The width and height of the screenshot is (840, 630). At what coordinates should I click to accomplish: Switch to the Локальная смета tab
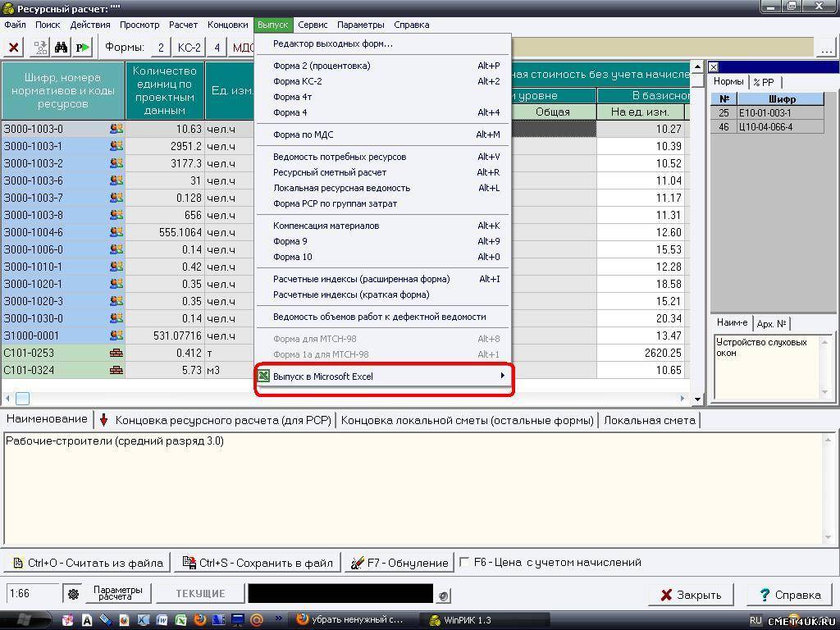(649, 420)
